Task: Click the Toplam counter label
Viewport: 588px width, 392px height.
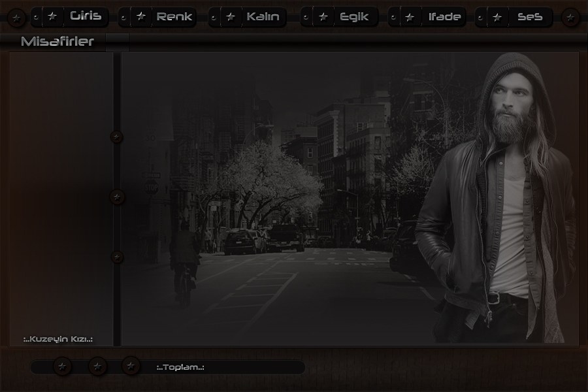Action: click(180, 367)
